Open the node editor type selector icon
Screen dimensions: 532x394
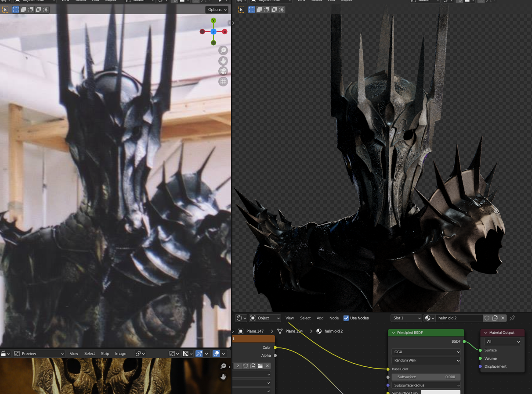pos(241,318)
